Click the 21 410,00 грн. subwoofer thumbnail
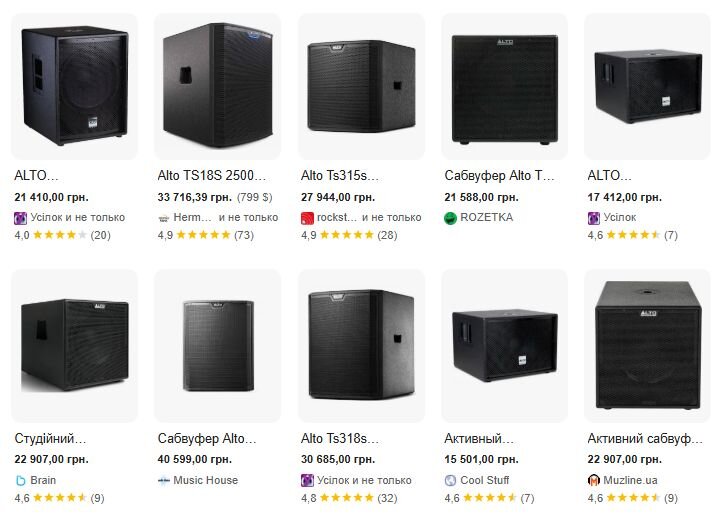 click(x=74, y=85)
